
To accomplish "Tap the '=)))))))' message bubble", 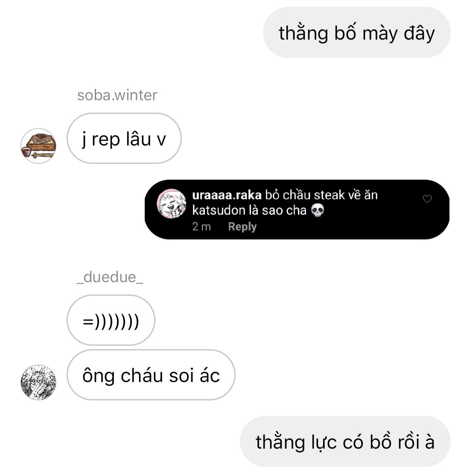I will coord(111,320).
